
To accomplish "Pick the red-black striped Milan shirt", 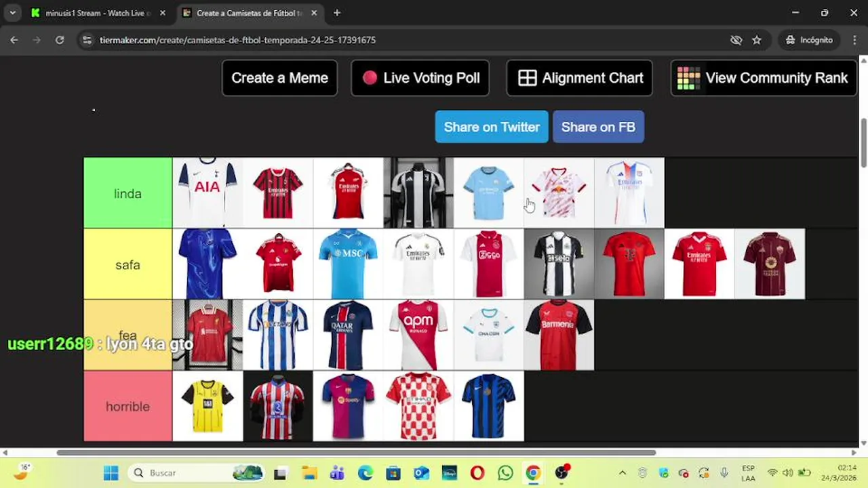I will pos(278,192).
